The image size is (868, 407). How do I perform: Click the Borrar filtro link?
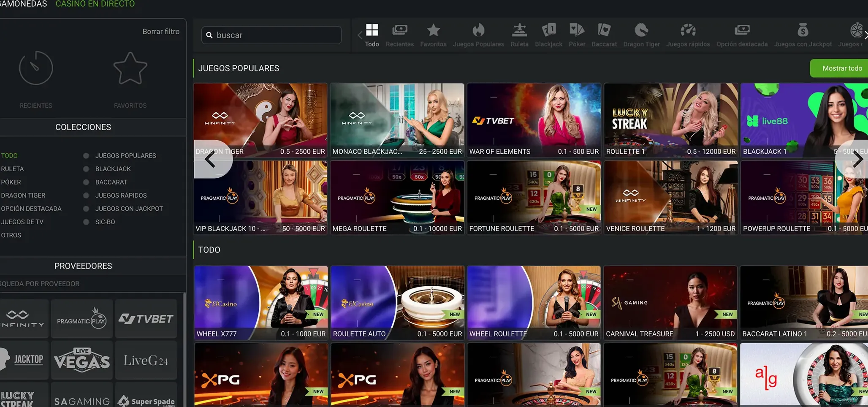[161, 32]
